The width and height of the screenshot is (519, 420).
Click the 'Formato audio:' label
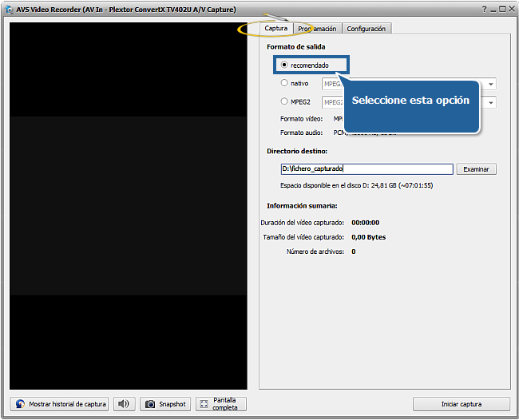(301, 133)
